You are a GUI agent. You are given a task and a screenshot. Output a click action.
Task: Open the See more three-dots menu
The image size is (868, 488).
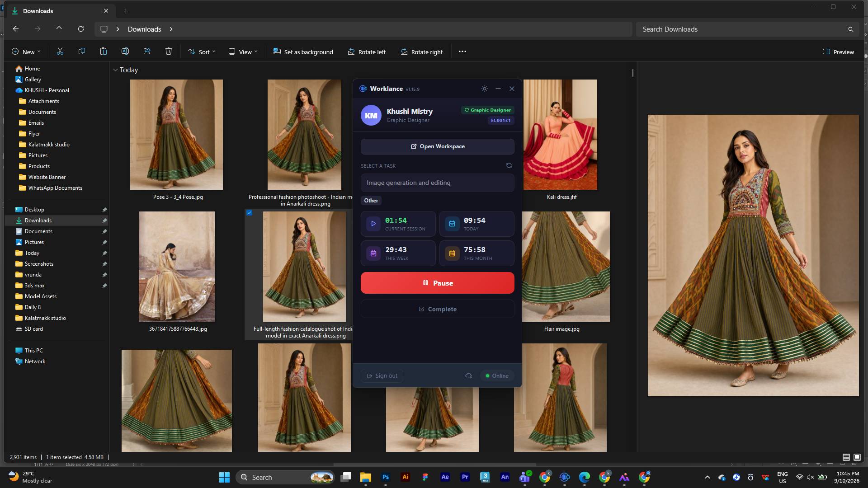462,52
